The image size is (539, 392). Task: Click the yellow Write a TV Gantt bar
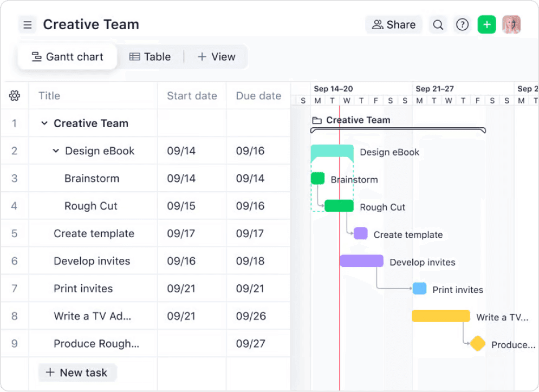441,316
